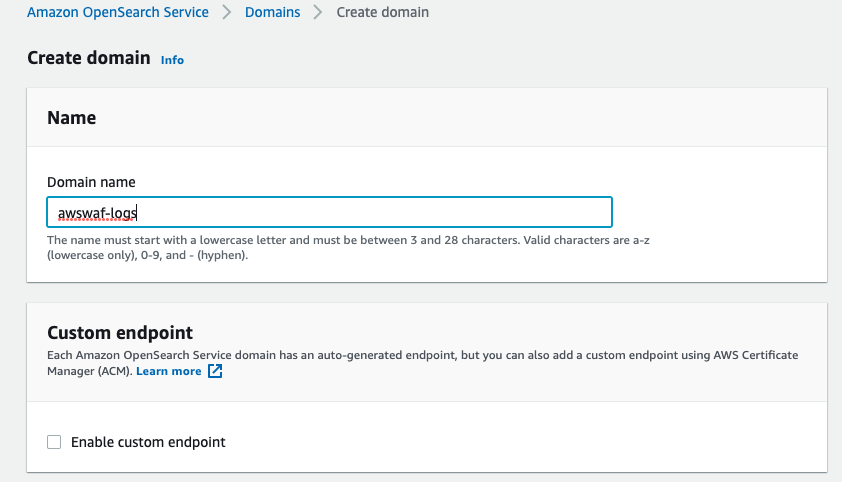Open Info link beside Create domain
Viewport: 842px width, 482px height.
[x=172, y=60]
